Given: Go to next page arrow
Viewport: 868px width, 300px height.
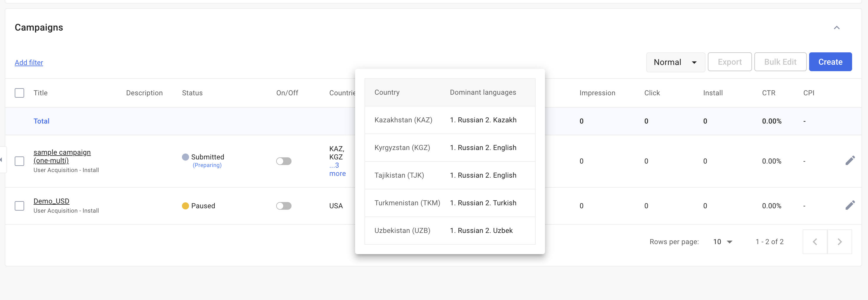Looking at the screenshot, I should tap(839, 242).
